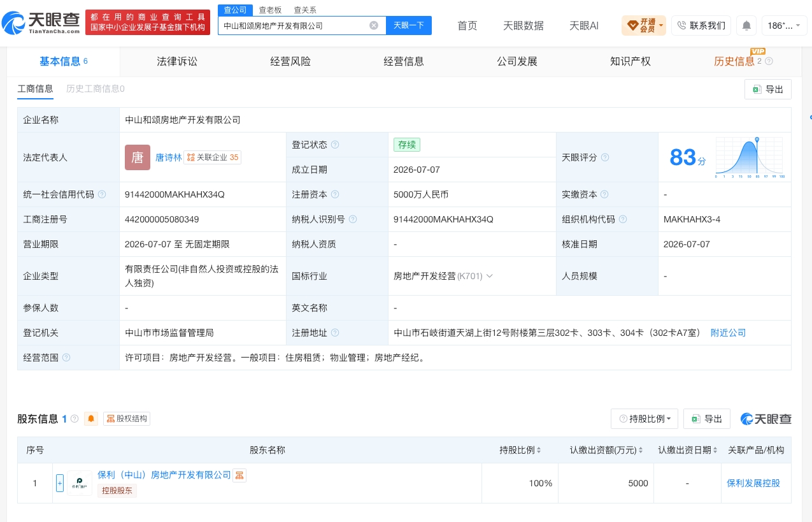The image size is (812, 522).
Task: Click the credit code 91442000MAKHAHX34Q beside 统一社会信用代码
Action: coord(175,194)
